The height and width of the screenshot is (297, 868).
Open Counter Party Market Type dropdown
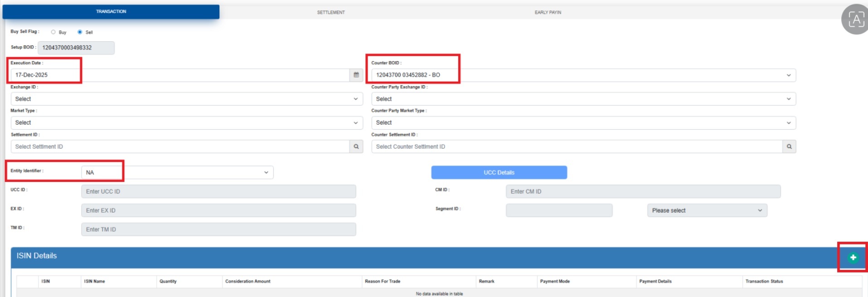pos(583,123)
